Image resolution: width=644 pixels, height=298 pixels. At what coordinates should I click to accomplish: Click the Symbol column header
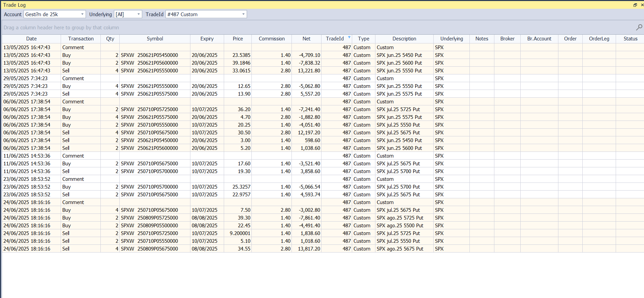155,39
